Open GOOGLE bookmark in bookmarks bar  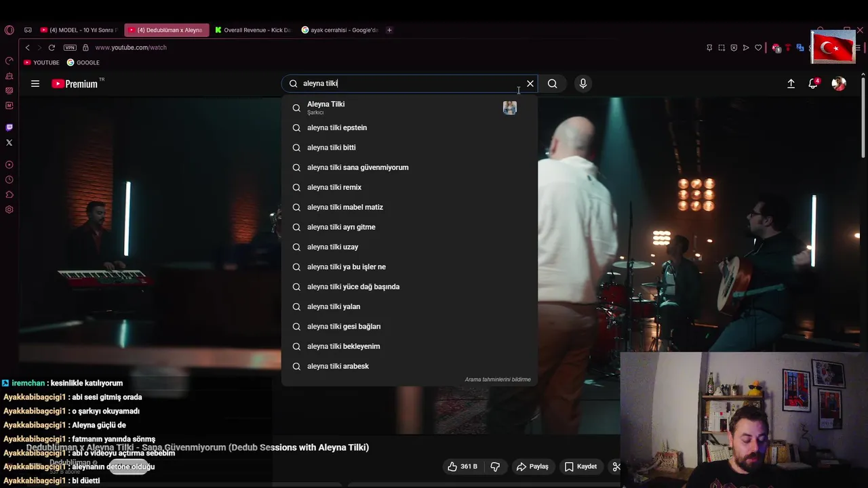[83, 62]
